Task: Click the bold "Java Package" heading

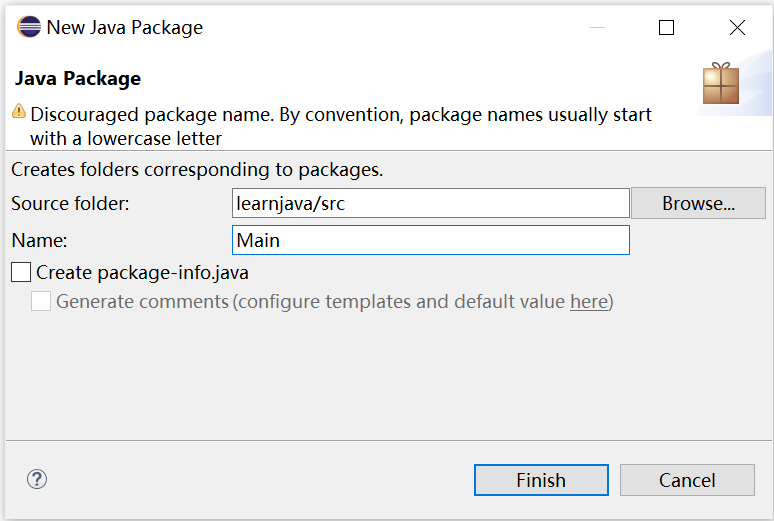Action: point(77,78)
